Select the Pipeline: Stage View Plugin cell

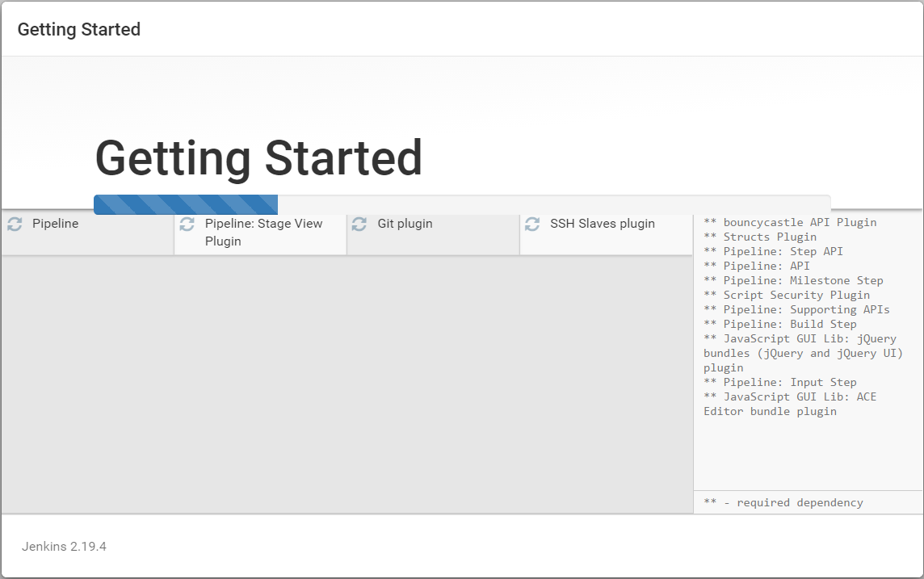coord(260,234)
